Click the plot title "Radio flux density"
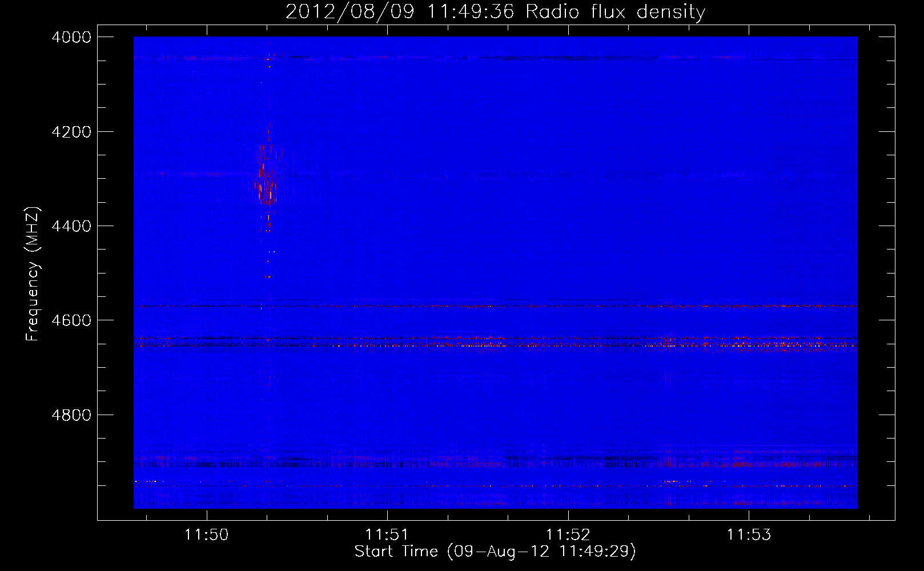Viewport: 924px width, 571px height. 615,11
